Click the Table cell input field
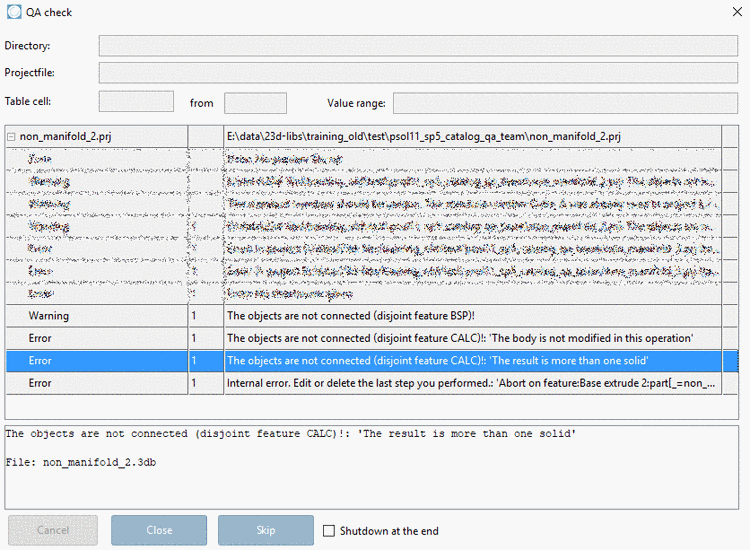The height and width of the screenshot is (550, 750). 136,101
